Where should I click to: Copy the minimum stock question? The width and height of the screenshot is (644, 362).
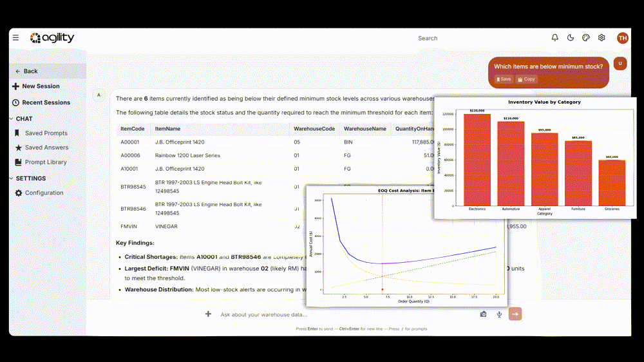(527, 79)
